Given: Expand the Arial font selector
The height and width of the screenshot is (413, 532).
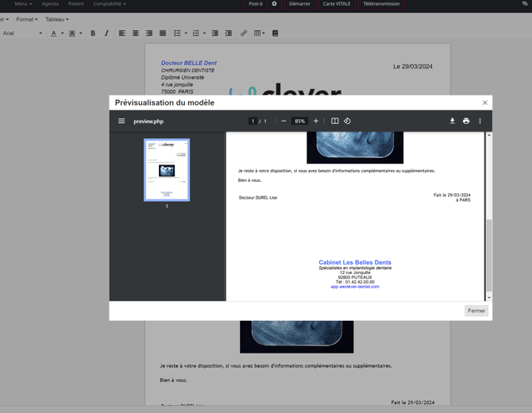Looking at the screenshot, I should pyautogui.click(x=22, y=33).
